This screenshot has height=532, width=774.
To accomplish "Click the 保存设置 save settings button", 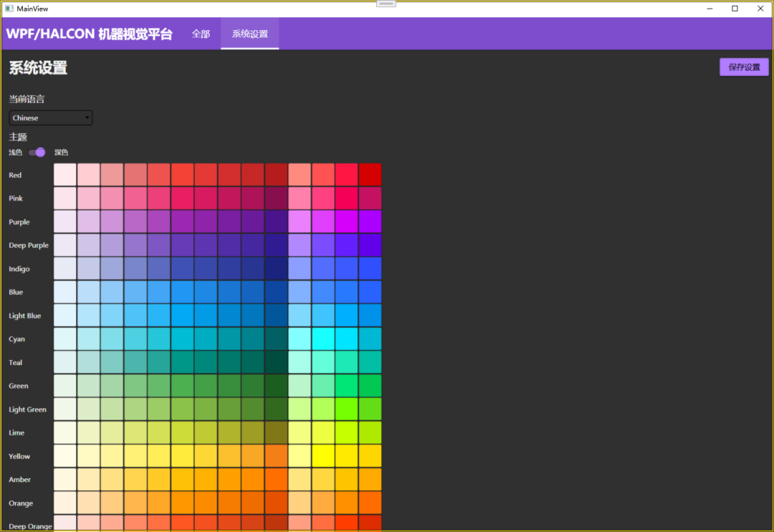I will pos(744,66).
